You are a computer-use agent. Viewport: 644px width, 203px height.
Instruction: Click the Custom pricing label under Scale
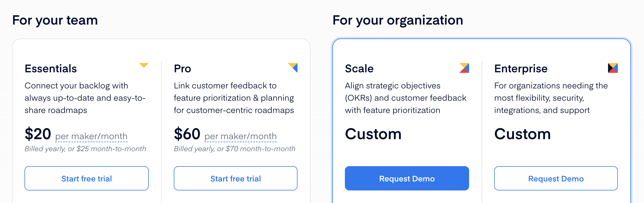(x=373, y=134)
